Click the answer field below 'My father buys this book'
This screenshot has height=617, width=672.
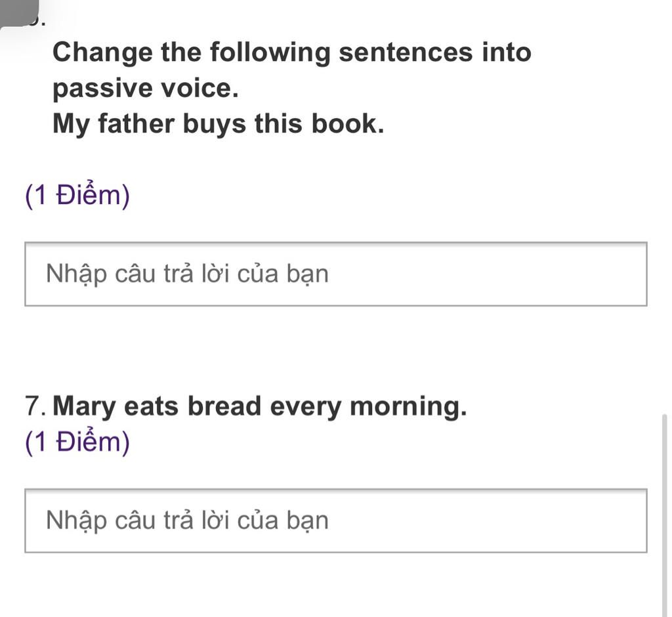[x=335, y=274]
